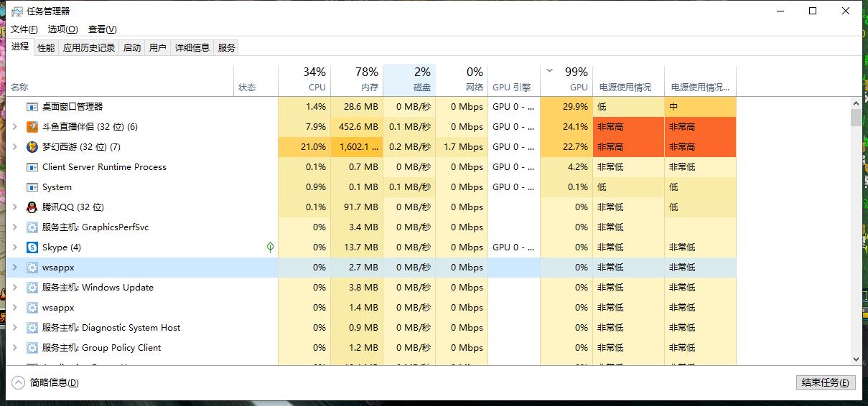Screen dimensions: 868x406
Task: Select the second wsappx row with 1.4 MB
Action: click(x=372, y=307)
